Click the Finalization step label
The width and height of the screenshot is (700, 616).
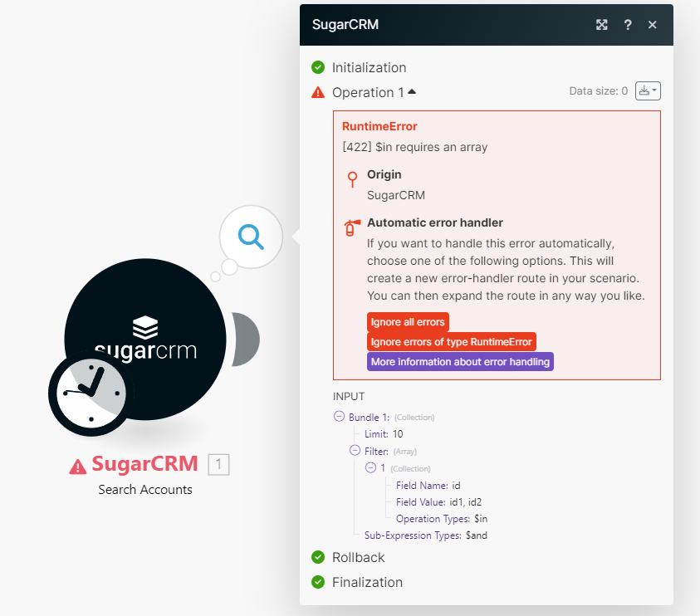[x=367, y=582]
